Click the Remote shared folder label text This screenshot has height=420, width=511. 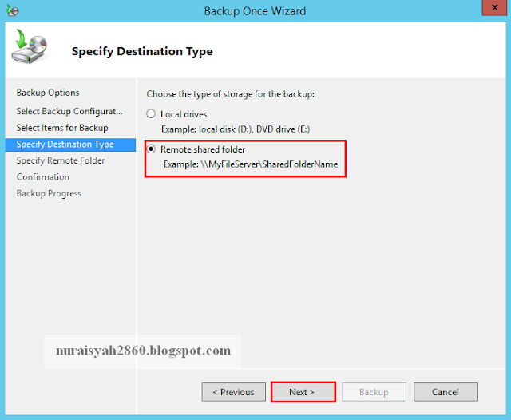pos(203,149)
